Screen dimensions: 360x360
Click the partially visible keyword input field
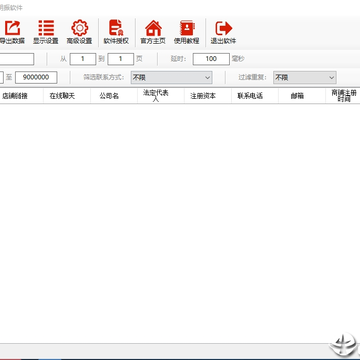(x=17, y=59)
